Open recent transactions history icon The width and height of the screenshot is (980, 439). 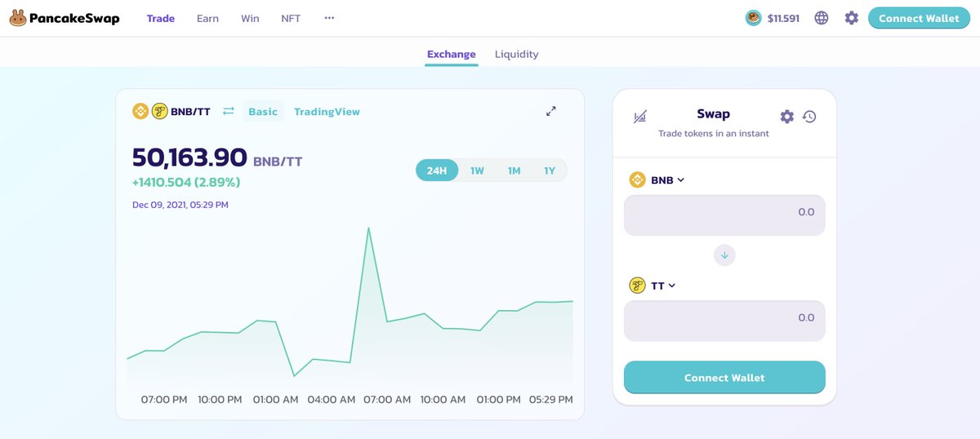point(809,117)
